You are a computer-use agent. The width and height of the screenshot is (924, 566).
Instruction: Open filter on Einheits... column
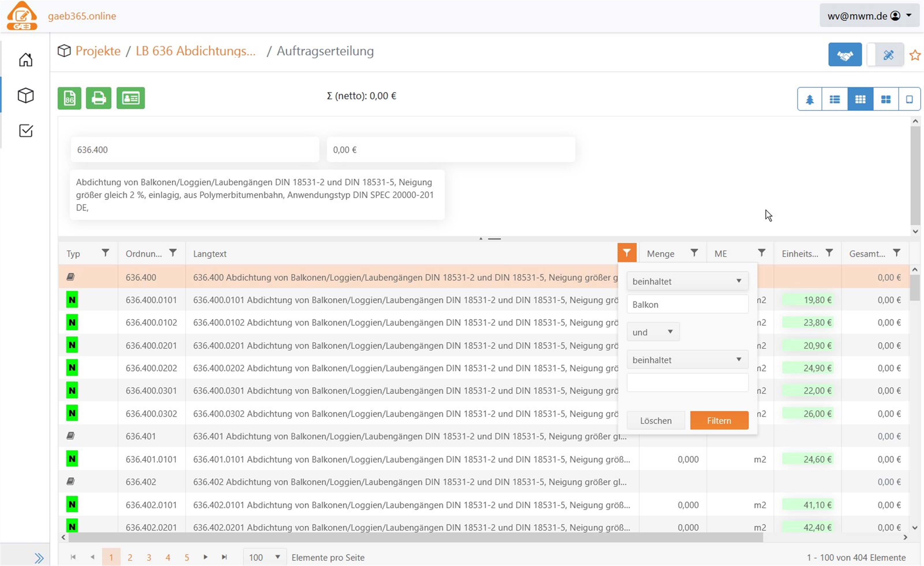829,253
